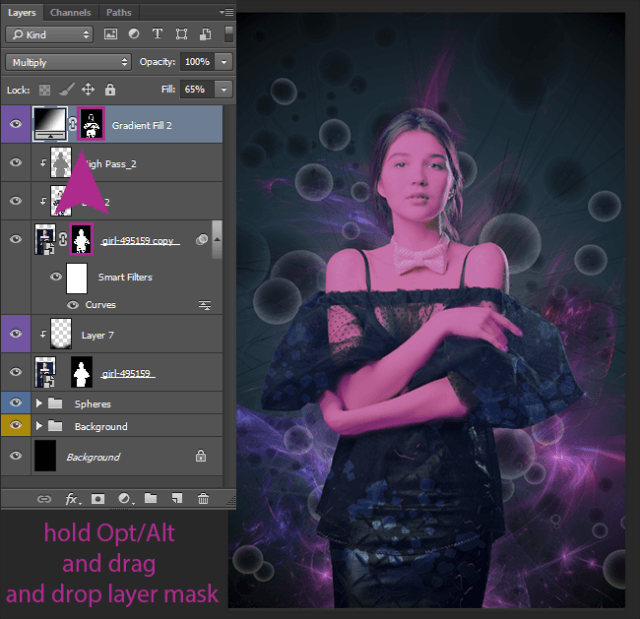This screenshot has height=619, width=640.
Task: Switch to the Paths tab
Action: (x=118, y=13)
